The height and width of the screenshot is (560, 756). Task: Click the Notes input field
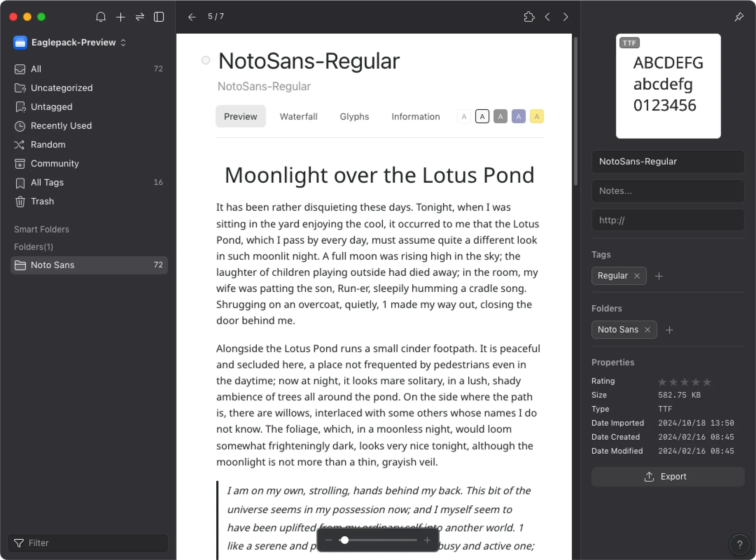(668, 191)
